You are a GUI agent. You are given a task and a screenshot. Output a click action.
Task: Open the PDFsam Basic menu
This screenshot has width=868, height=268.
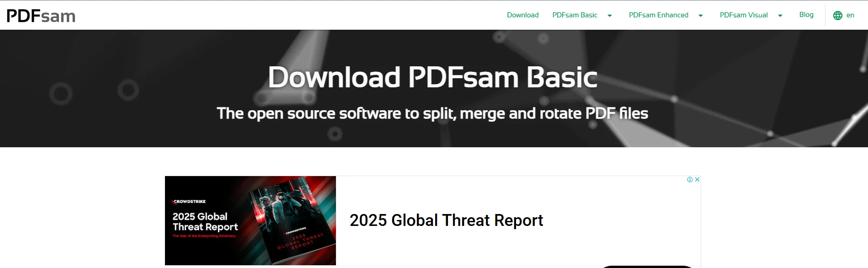[575, 15]
